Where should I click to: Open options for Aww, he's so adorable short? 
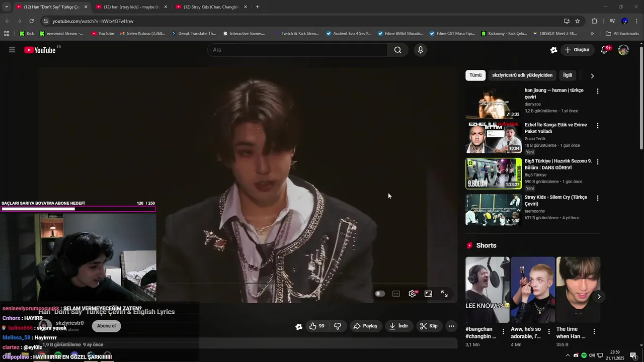coord(549,332)
